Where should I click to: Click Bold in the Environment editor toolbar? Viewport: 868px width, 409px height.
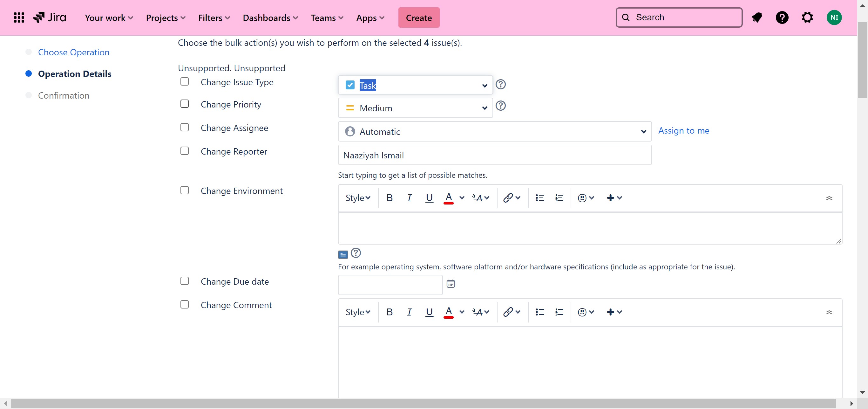pos(389,198)
